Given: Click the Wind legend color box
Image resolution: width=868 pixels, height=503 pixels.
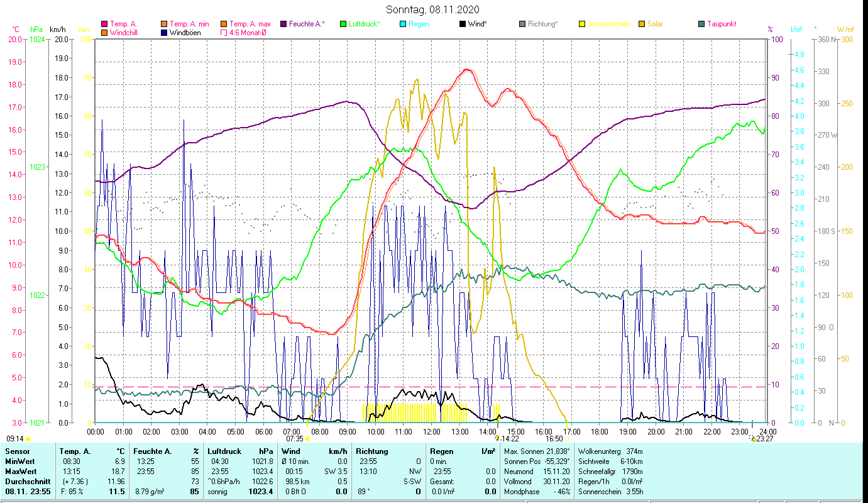Looking at the screenshot, I should tap(463, 24).
